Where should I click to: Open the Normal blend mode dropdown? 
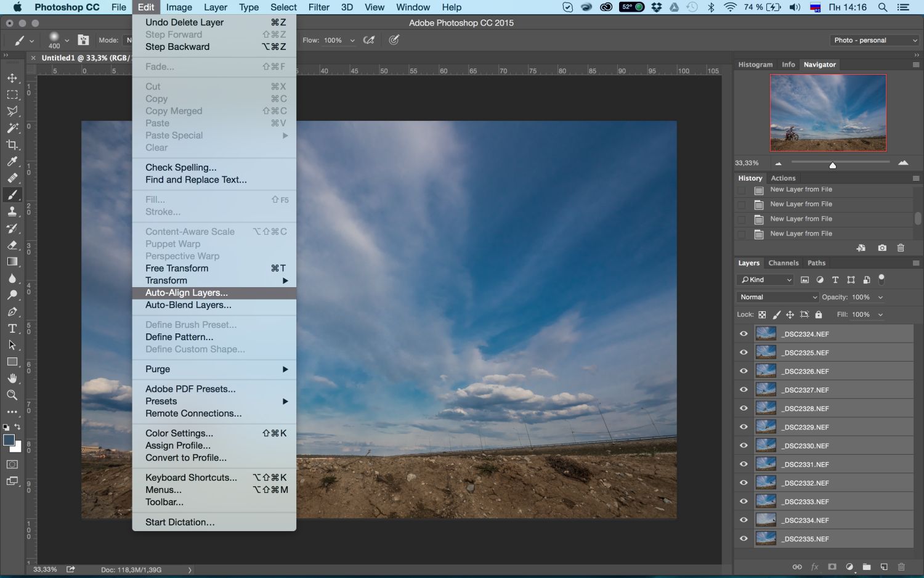[777, 297]
